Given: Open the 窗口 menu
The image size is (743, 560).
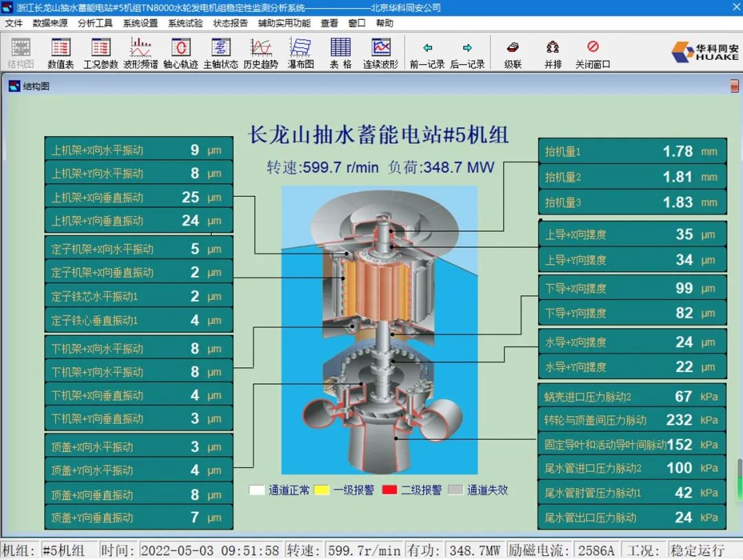Looking at the screenshot, I should coord(357,23).
